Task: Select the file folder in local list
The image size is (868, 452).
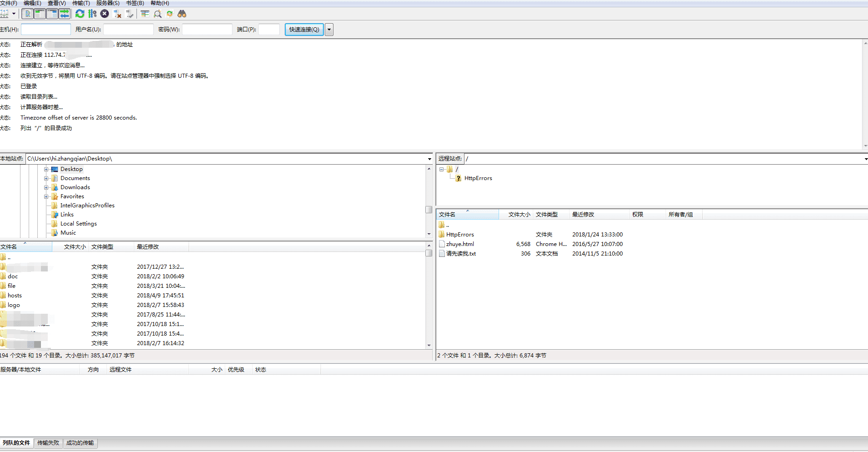Action: 11,286
